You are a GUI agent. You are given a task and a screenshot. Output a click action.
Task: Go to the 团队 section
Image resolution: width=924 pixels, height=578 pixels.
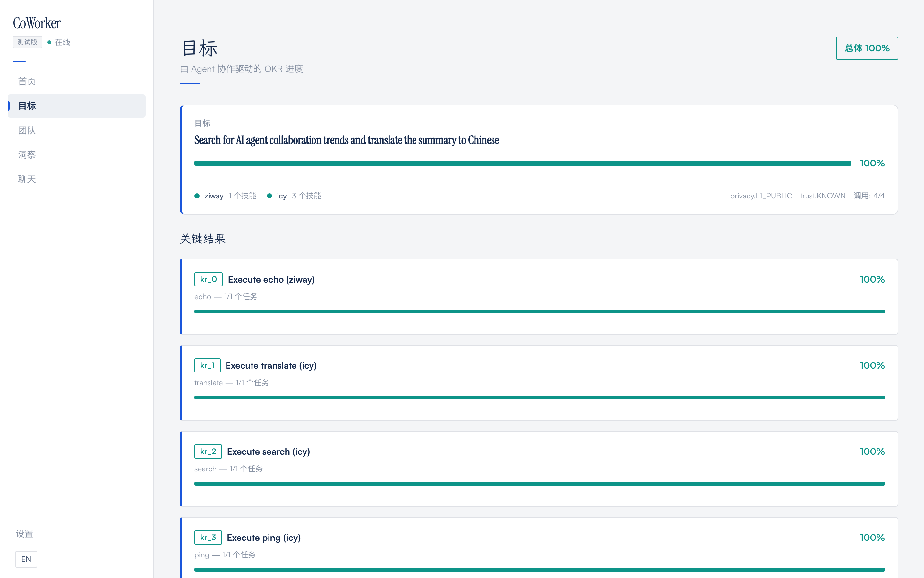[76, 130]
